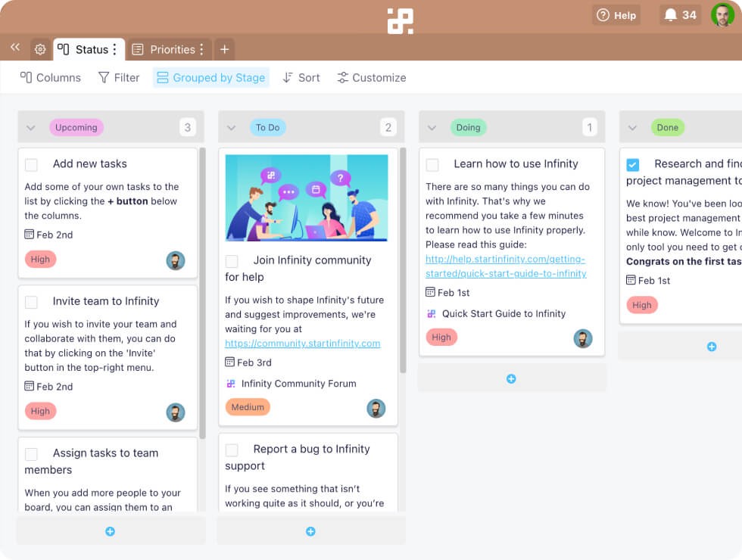
Task: Open Status tab options menu dots
Action: 114,49
